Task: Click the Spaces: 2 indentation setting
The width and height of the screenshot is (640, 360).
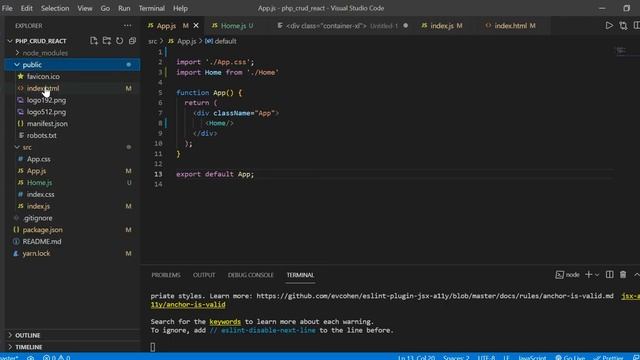Action: tap(456, 357)
